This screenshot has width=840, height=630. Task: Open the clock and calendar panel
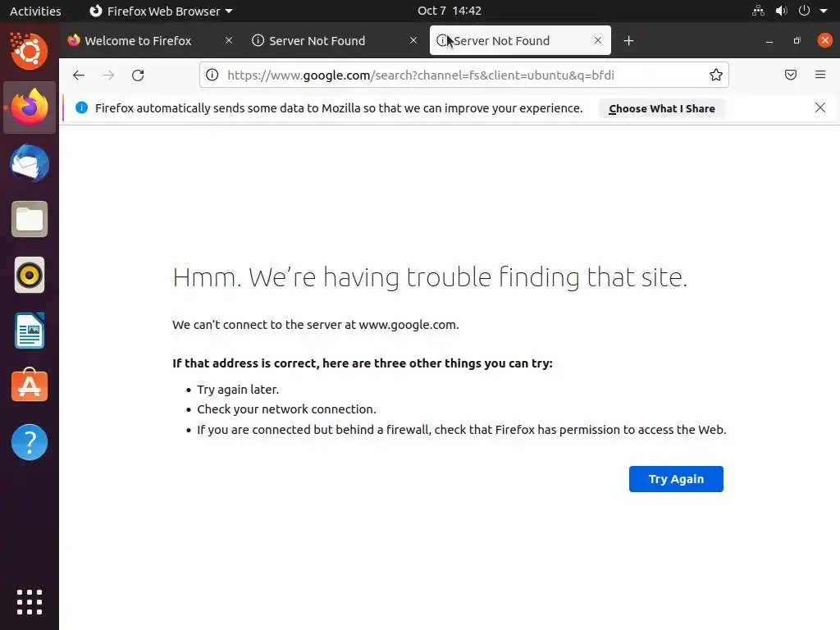450,11
